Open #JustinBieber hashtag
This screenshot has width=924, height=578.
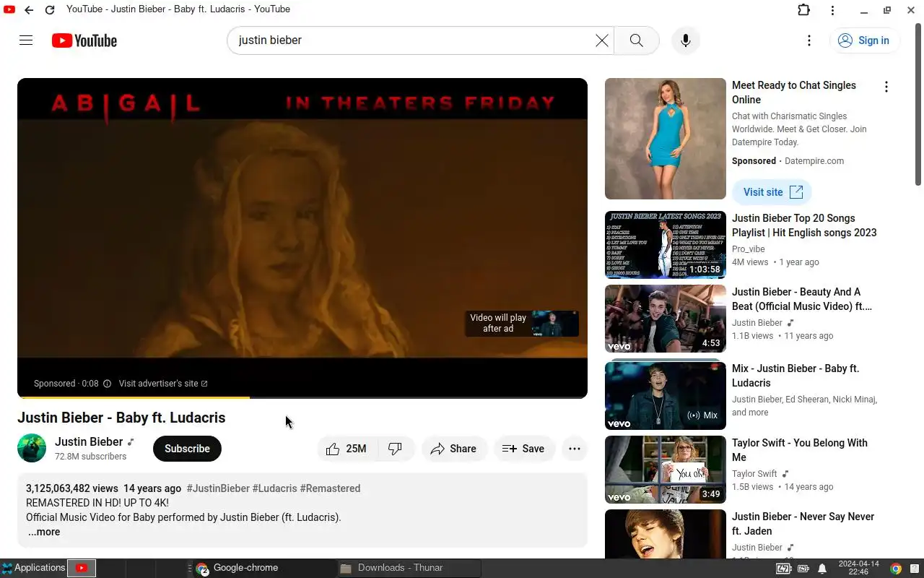218,488
